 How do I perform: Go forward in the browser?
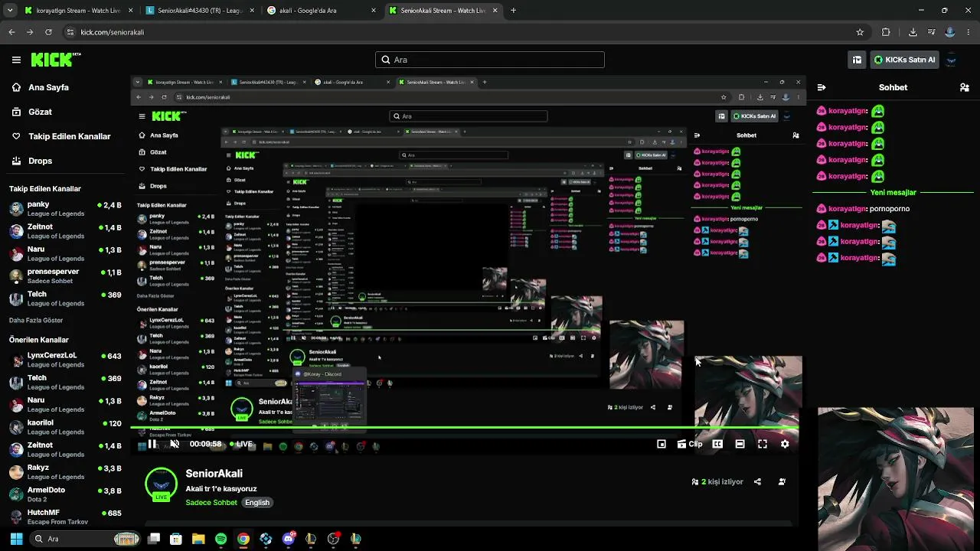pos(30,32)
